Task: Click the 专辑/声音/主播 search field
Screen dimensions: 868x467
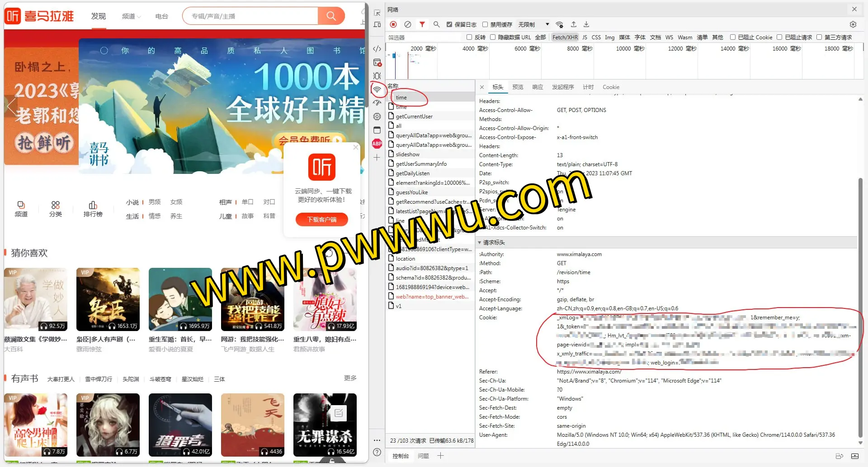Action: [251, 16]
